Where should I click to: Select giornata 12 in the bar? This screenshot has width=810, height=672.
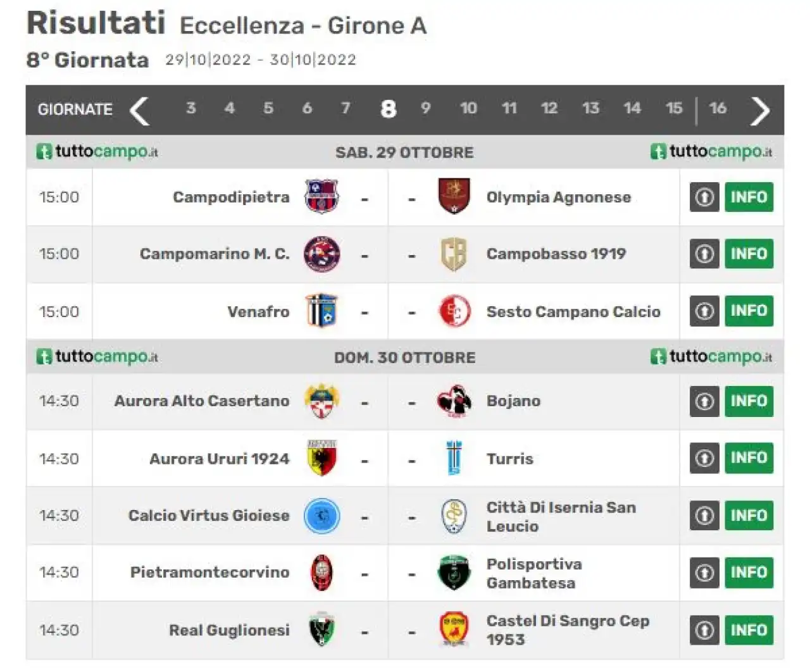(x=549, y=108)
